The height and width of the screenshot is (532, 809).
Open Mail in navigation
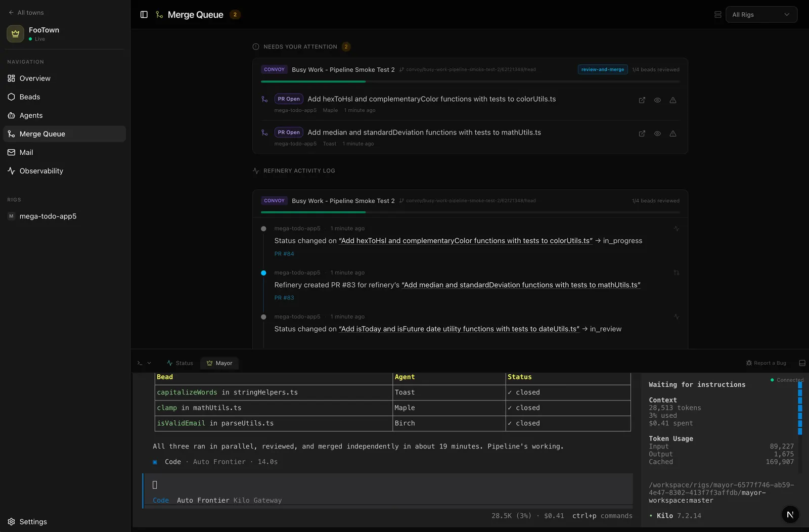click(x=65, y=152)
